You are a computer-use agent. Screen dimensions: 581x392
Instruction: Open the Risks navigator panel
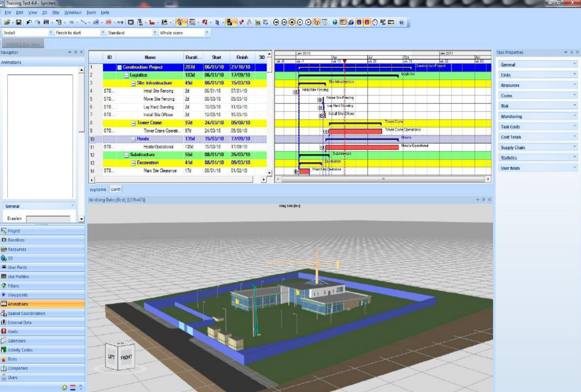[42, 359]
